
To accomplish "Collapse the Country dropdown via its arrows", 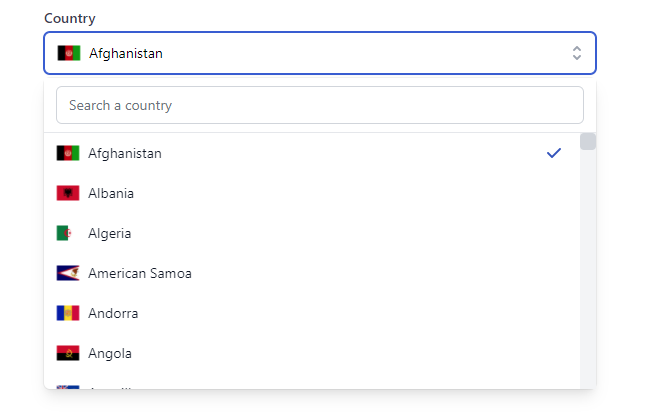I will coord(576,53).
